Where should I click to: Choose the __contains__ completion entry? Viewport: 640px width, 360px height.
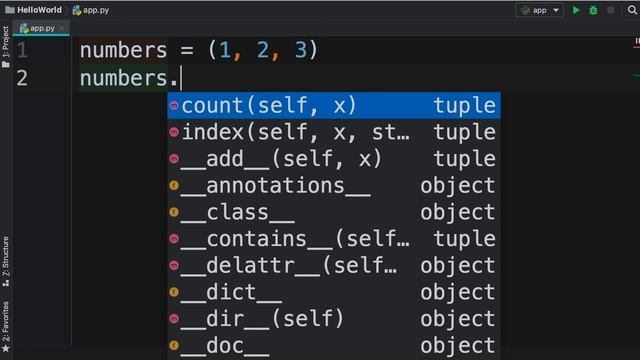[x=334, y=239]
